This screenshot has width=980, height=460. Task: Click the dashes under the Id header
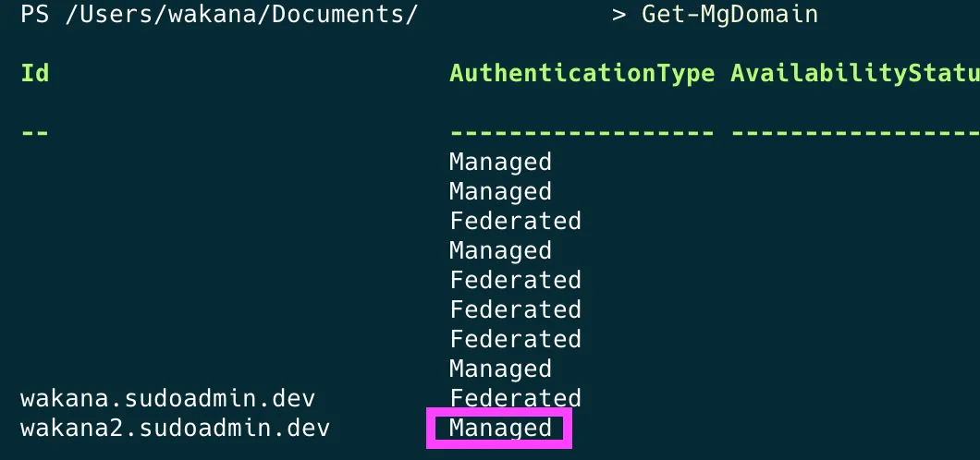point(34,132)
